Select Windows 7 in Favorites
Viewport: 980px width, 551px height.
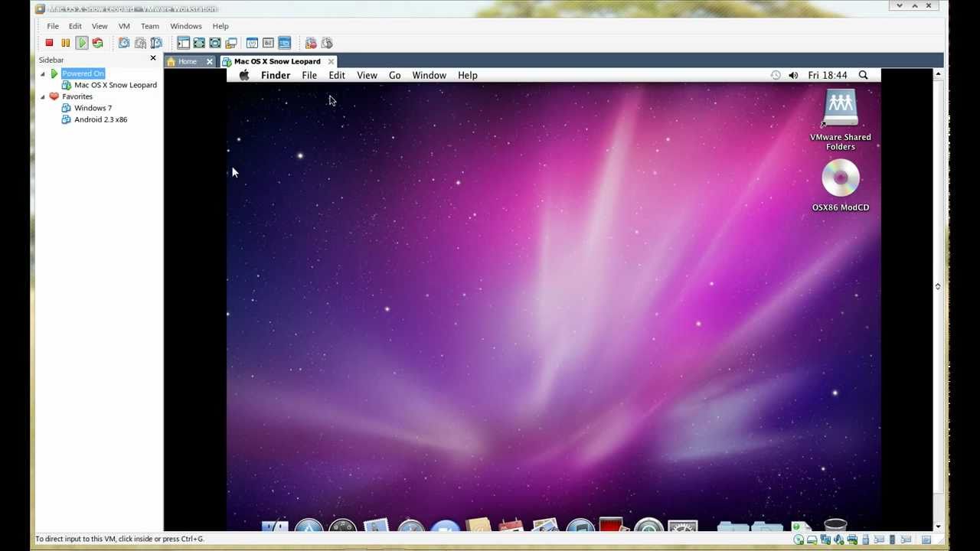(93, 108)
